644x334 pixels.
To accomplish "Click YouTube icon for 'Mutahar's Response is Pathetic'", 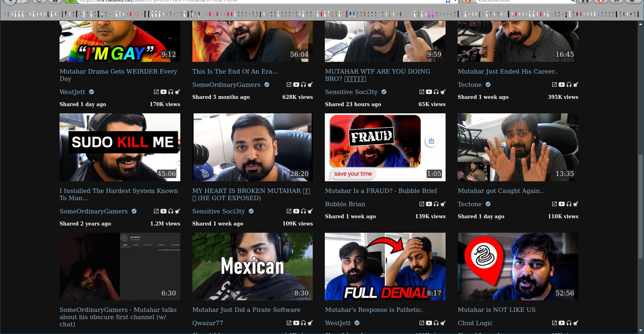I will coord(429,323).
